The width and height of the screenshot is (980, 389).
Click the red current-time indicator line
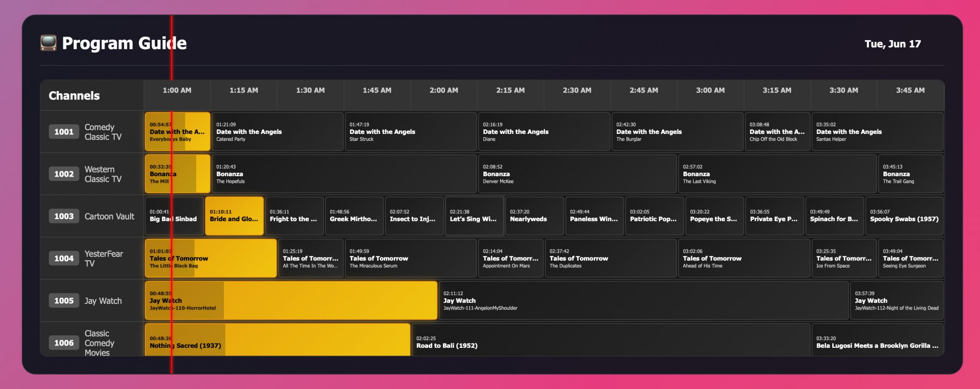coord(171,194)
